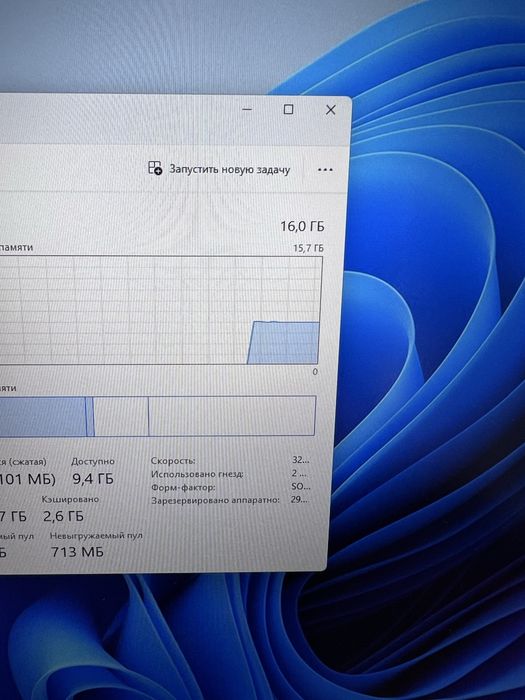Minimize the Task Manager window
The image size is (525, 700).
coord(247,109)
